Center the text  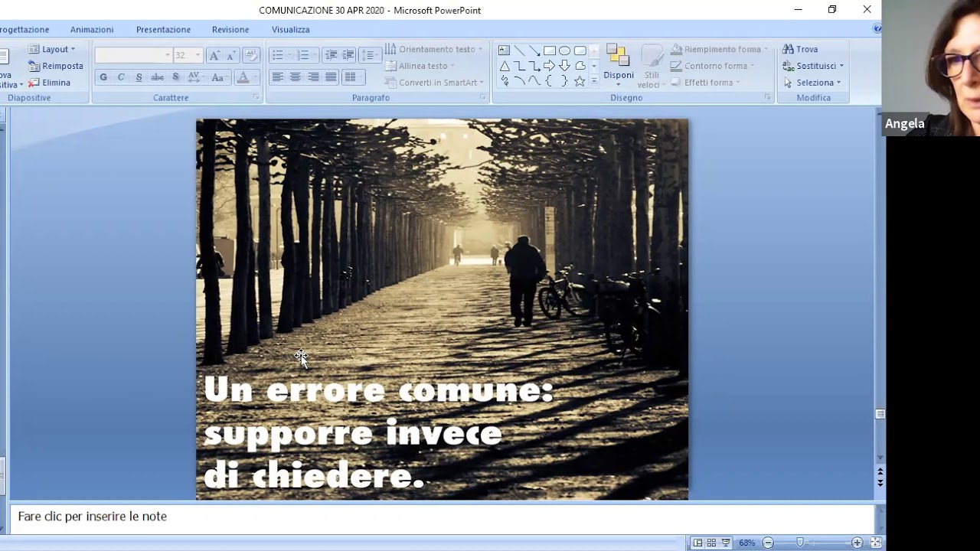pyautogui.click(x=295, y=77)
